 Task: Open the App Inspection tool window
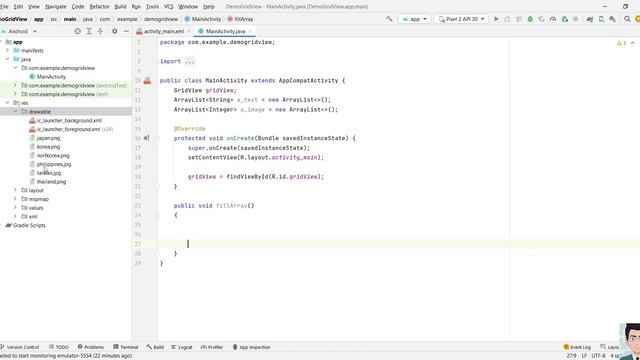click(x=251, y=347)
